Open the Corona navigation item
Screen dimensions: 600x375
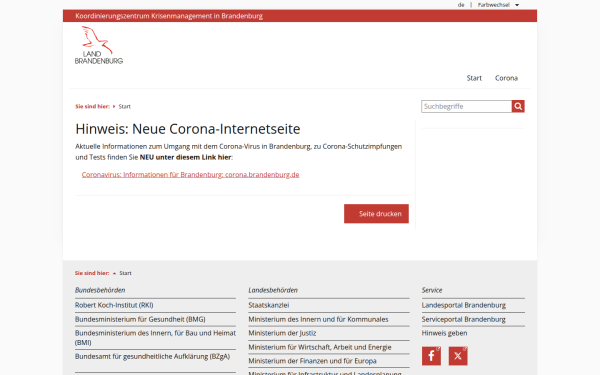[x=506, y=78]
